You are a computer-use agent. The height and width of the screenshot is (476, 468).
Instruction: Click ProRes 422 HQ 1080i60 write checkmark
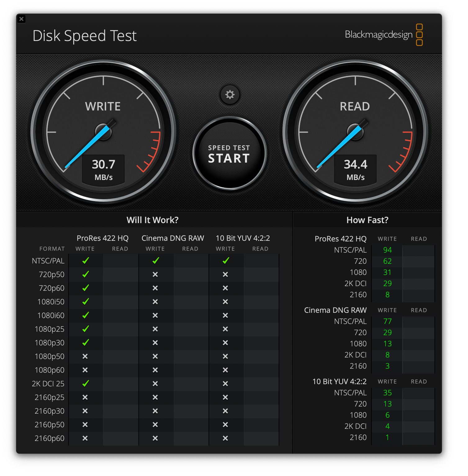coord(85,315)
